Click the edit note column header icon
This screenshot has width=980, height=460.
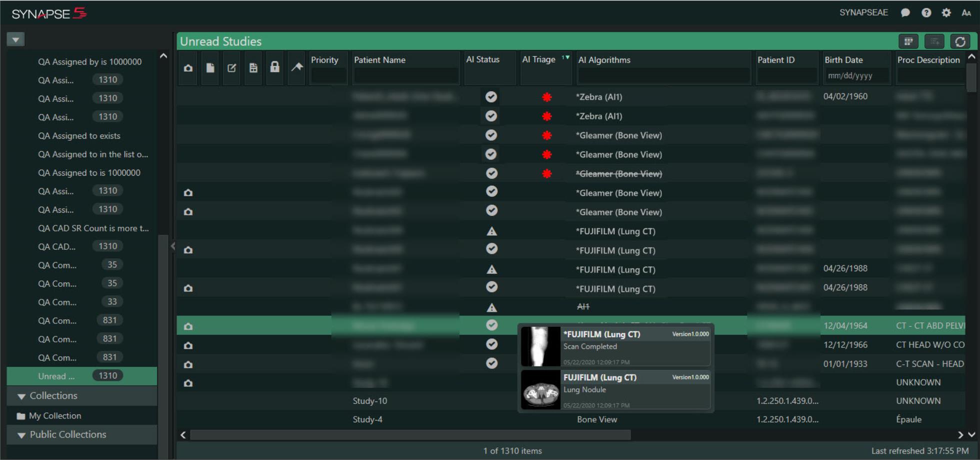231,68
